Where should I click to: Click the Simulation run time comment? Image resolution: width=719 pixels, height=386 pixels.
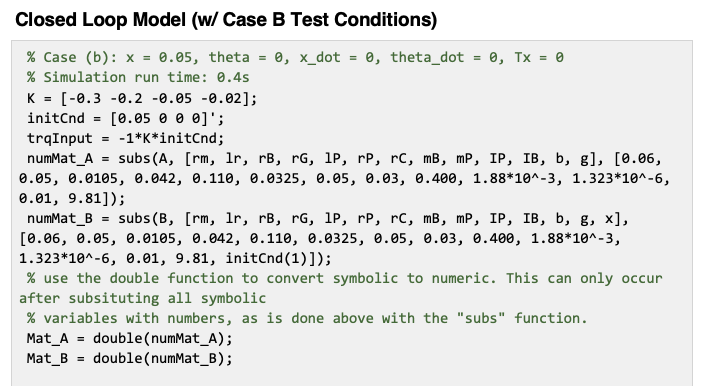[138, 77]
